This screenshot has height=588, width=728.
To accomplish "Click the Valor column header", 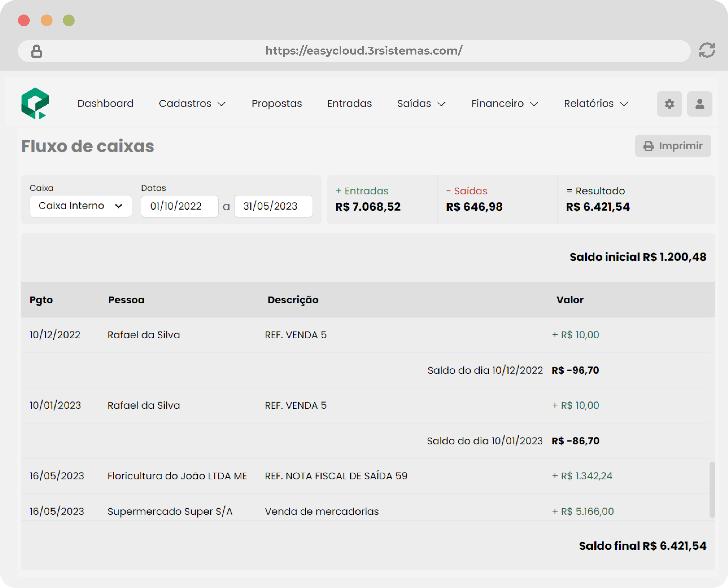I will tap(570, 300).
